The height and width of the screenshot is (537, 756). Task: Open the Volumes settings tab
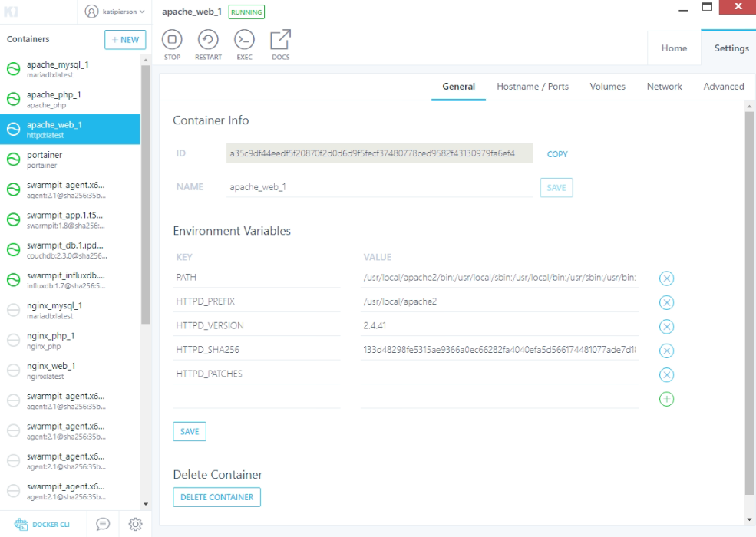pyautogui.click(x=607, y=87)
